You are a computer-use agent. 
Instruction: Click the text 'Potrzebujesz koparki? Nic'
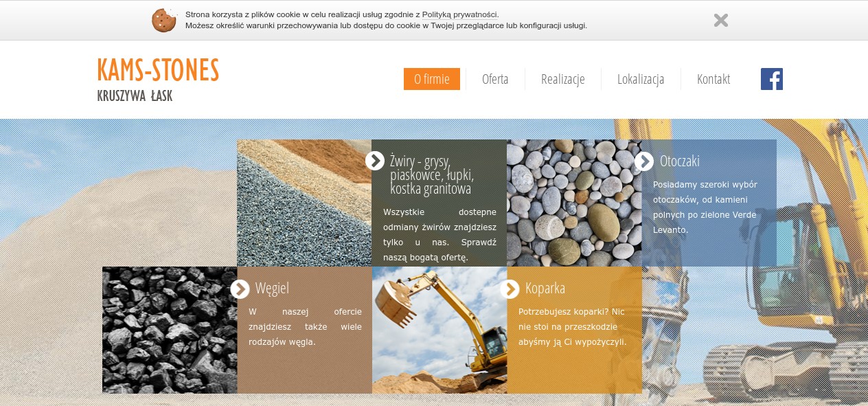pos(572,311)
